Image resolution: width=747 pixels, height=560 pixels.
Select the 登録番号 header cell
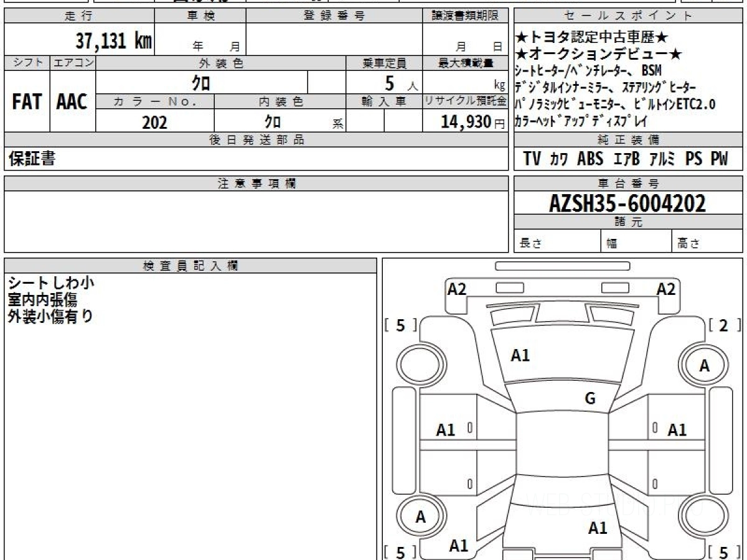click(x=334, y=16)
